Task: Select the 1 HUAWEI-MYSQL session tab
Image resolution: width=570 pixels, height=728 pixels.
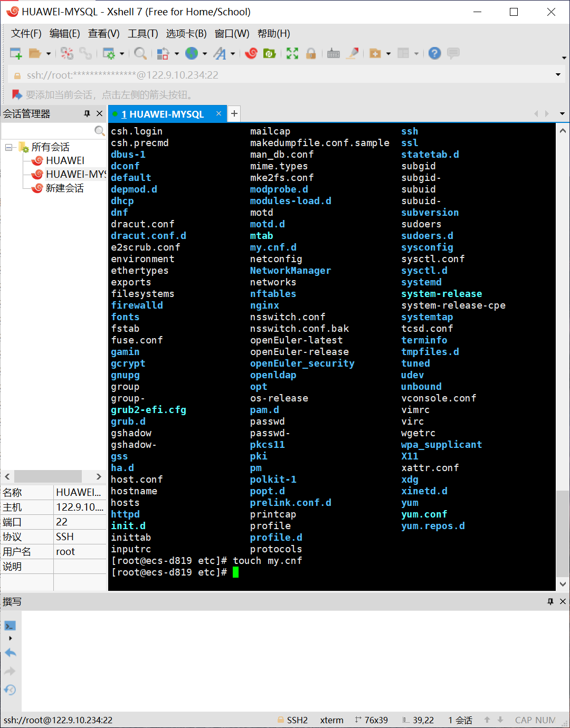Action: tap(163, 114)
